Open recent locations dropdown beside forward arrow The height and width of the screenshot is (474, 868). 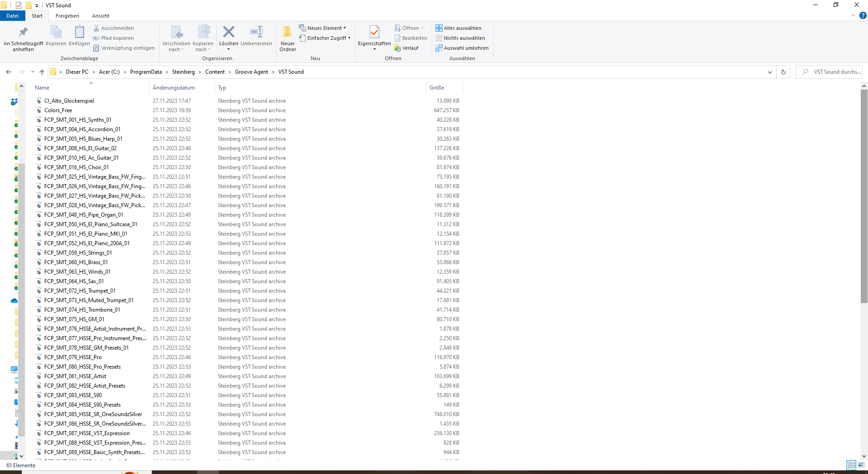[33, 72]
